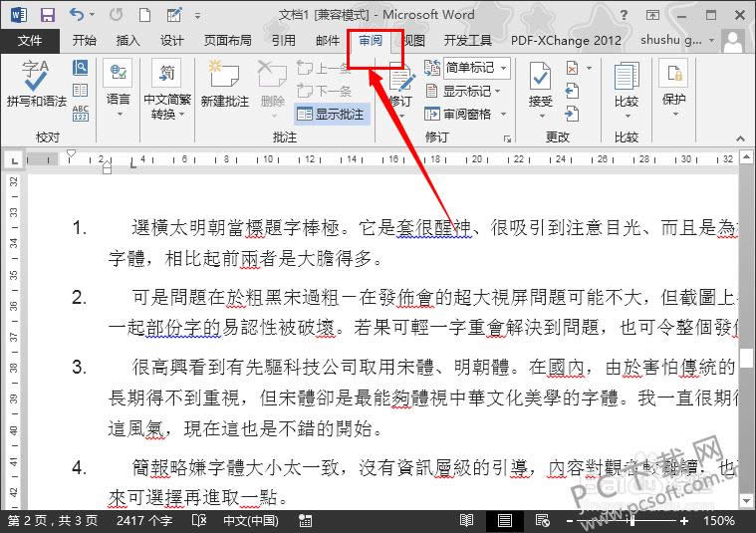The height and width of the screenshot is (533, 756).
Task: Switch to the 邮件 tab
Action: coord(328,41)
